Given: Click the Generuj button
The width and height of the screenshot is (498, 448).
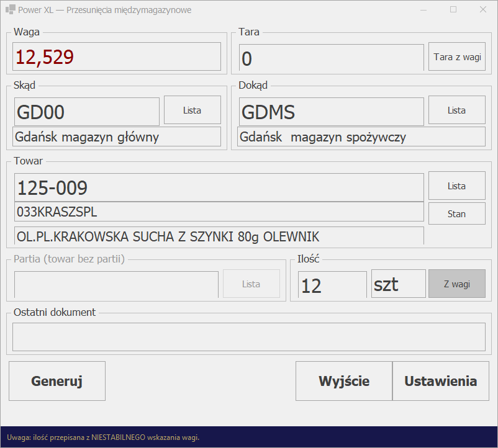Looking at the screenshot, I should [x=57, y=381].
